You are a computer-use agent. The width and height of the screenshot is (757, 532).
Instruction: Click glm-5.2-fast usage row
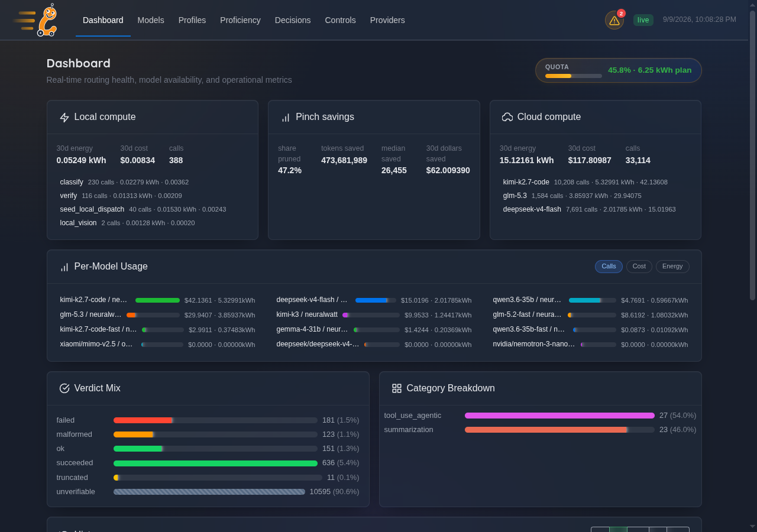[590, 316]
